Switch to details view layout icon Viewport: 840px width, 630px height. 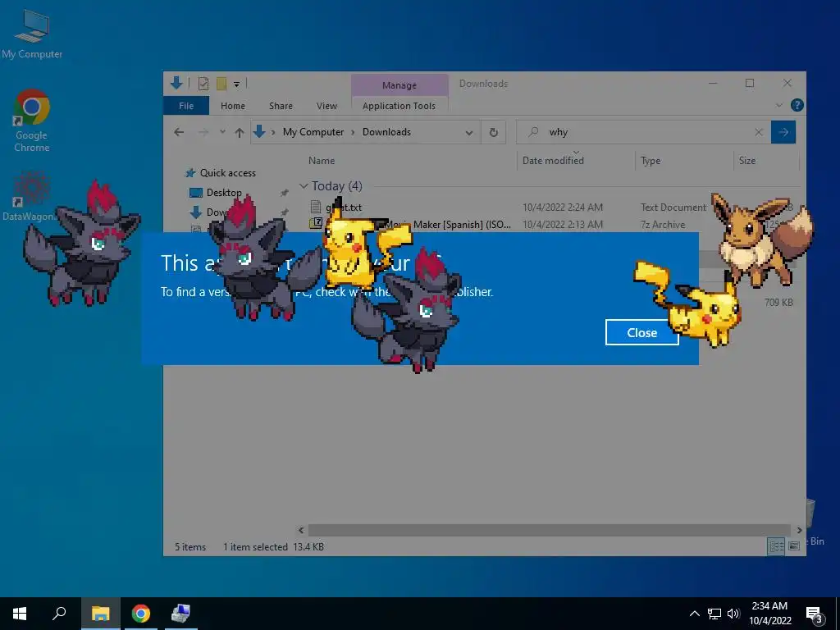pyautogui.click(x=776, y=546)
